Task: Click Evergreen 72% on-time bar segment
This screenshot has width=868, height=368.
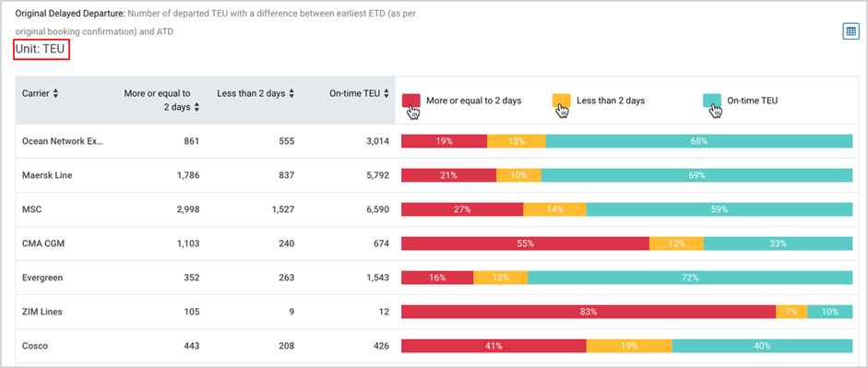Action: (x=690, y=278)
